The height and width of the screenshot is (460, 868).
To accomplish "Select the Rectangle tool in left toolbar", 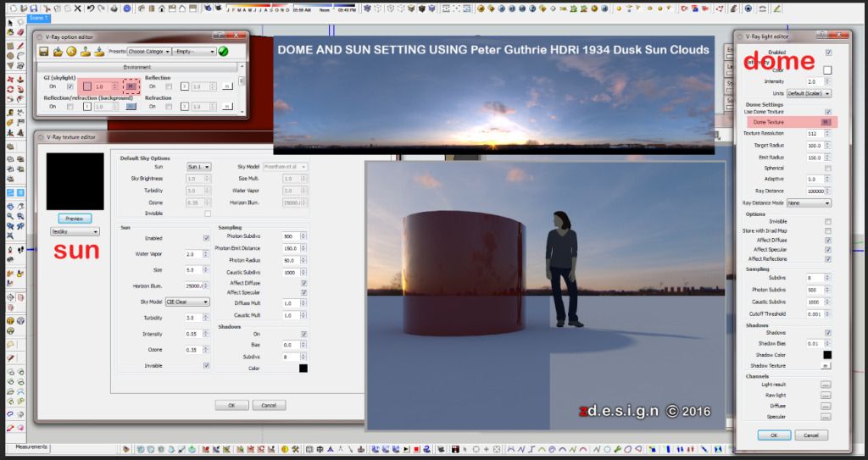I will click(10, 46).
